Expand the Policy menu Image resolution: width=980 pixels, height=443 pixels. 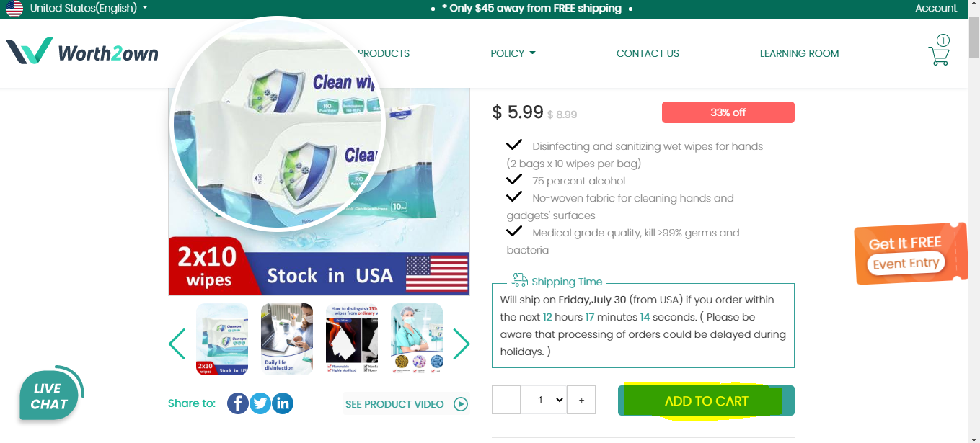[513, 53]
